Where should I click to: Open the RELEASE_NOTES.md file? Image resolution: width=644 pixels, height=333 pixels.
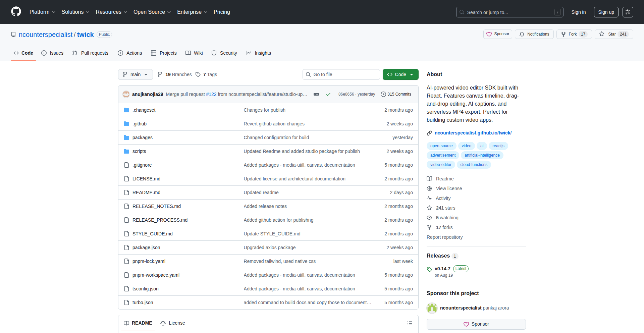click(x=157, y=206)
